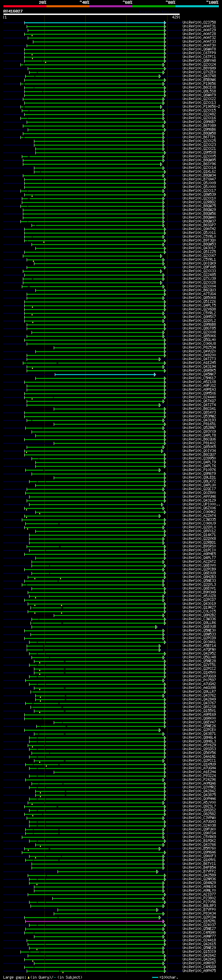
Task: Open hit UniRef100_C5H617
Action: click(199, 379)
